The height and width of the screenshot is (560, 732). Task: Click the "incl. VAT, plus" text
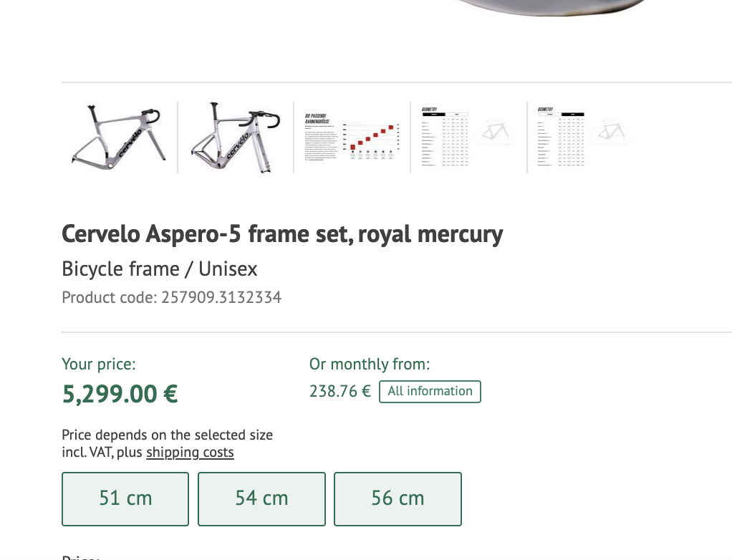click(102, 453)
